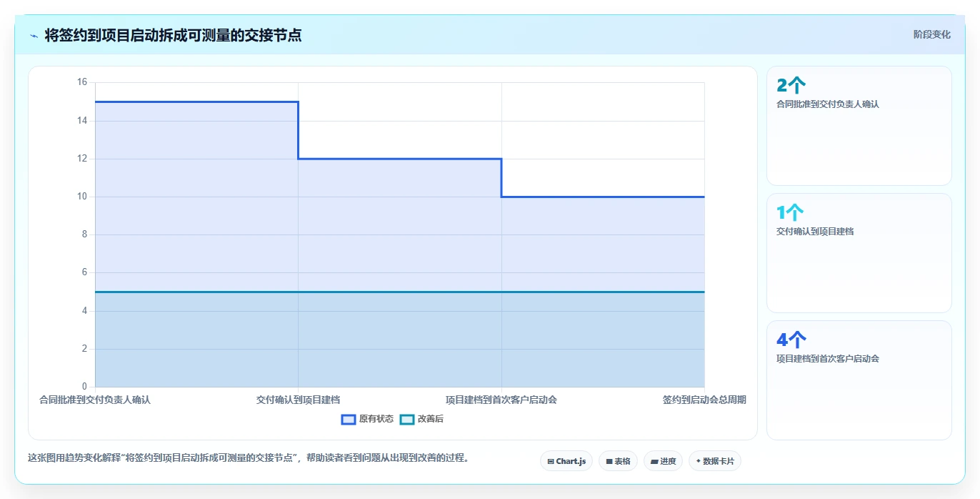Click the 原有状态 blue legend swatch
Image resolution: width=980 pixels, height=499 pixels.
(x=349, y=419)
